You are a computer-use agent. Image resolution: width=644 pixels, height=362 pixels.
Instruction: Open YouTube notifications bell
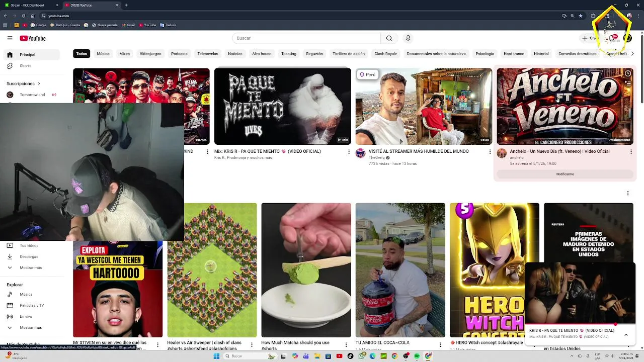tap(611, 38)
